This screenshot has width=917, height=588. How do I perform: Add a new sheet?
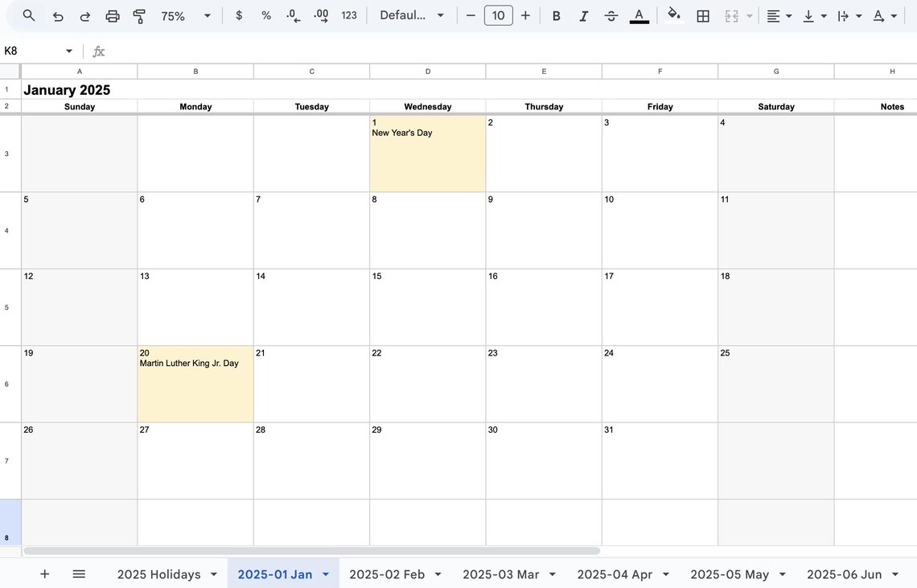click(44, 574)
